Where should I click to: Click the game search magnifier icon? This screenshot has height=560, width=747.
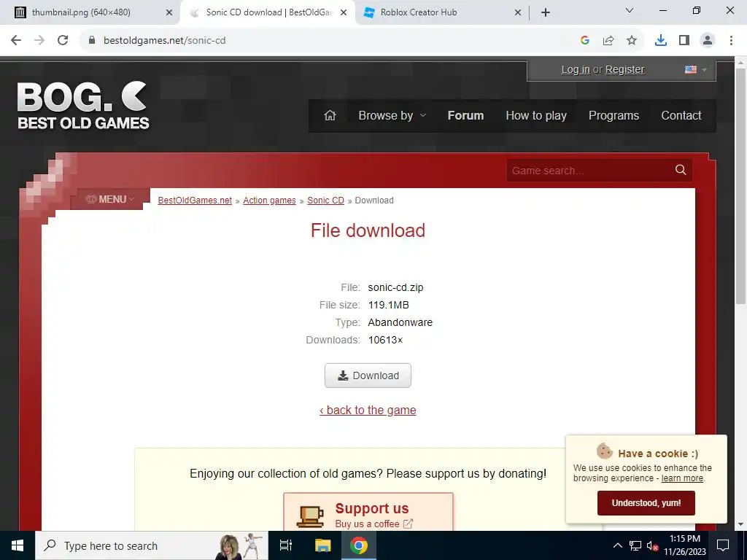pyautogui.click(x=681, y=170)
